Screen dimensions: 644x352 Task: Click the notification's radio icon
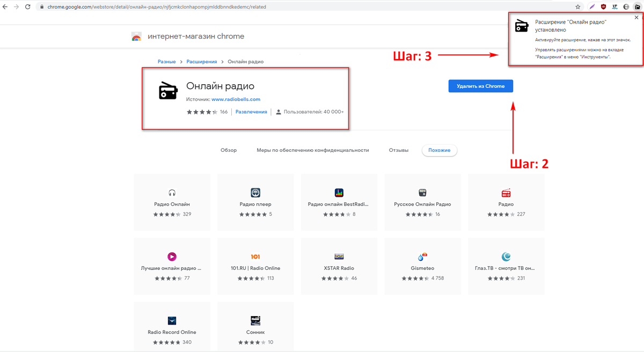tap(522, 26)
